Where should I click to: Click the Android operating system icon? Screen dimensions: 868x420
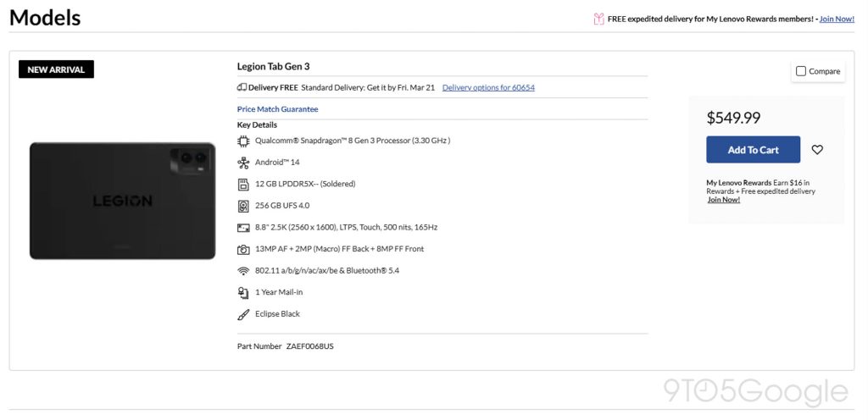(243, 163)
